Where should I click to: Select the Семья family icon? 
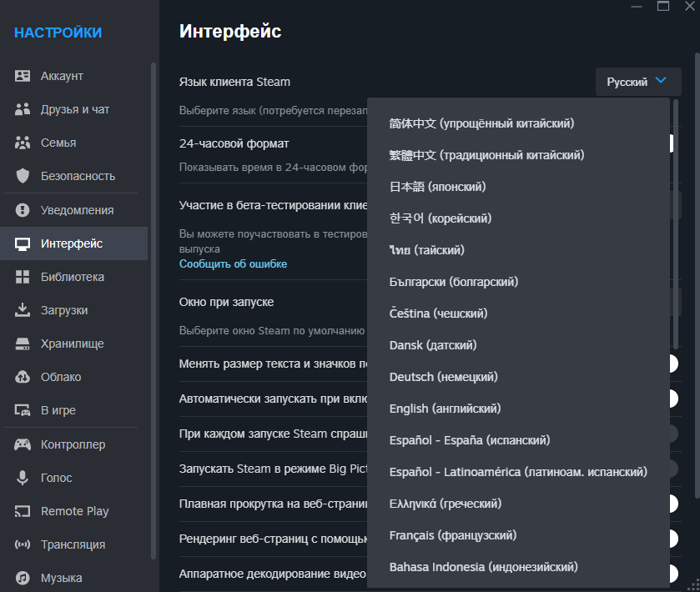point(23,143)
